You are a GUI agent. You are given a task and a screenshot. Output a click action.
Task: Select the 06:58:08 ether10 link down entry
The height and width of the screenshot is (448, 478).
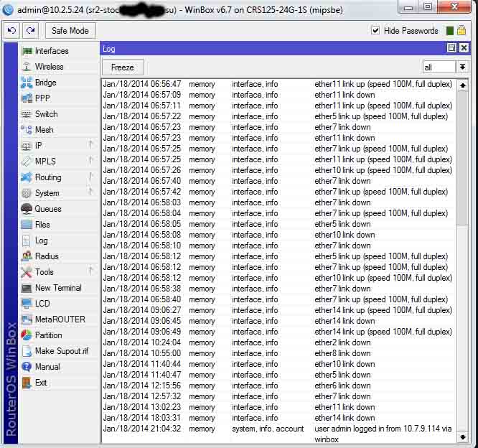278,235
